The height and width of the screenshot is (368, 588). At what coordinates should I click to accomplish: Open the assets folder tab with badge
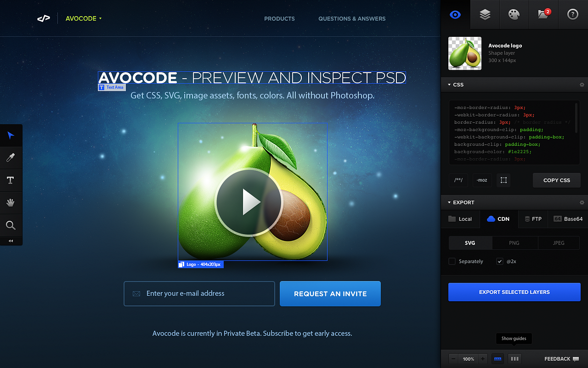tap(544, 15)
